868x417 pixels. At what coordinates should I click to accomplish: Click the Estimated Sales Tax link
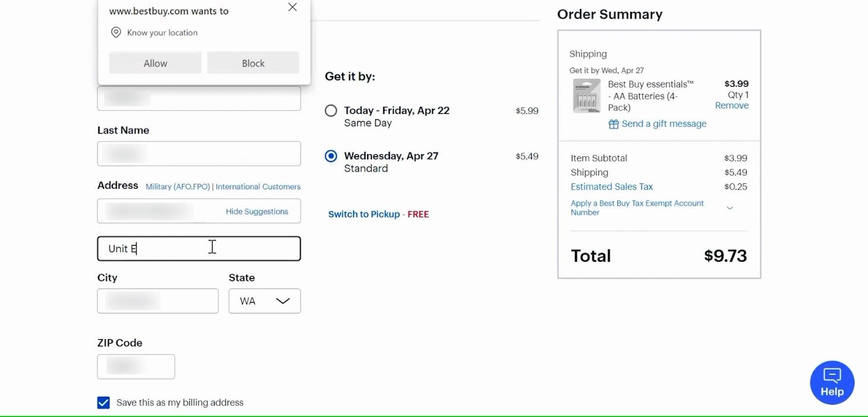coord(612,187)
